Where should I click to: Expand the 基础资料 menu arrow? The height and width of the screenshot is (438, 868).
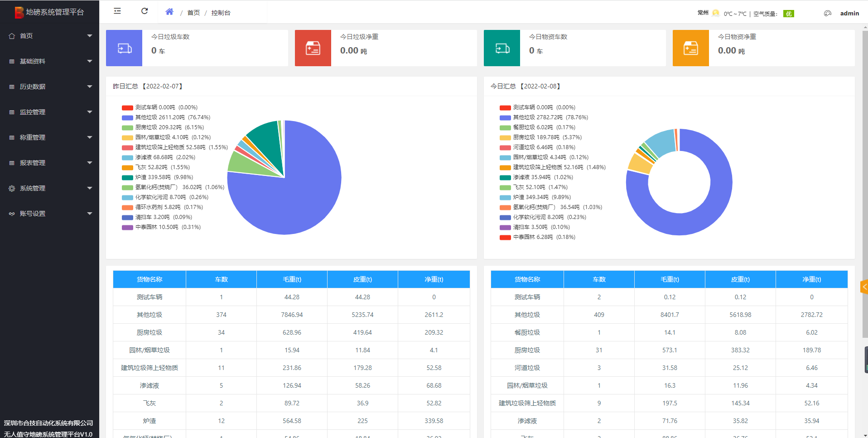(90, 61)
